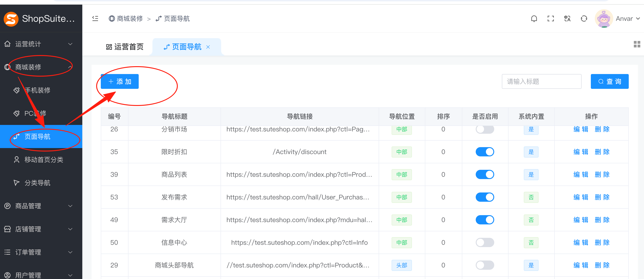The height and width of the screenshot is (279, 644).
Task: Enable the 信息中心 switch
Action: point(485,242)
